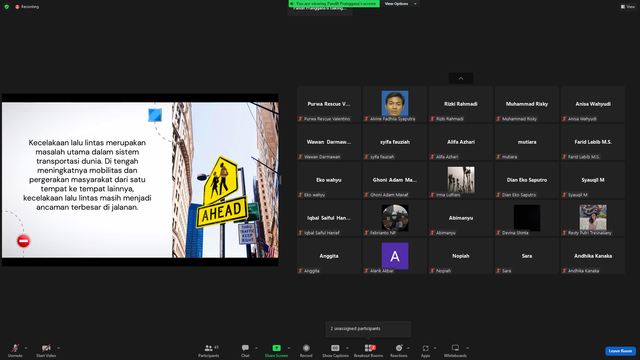The width and height of the screenshot is (640, 360).
Task: Select Alifa Azhari tile
Action: [x=461, y=142]
